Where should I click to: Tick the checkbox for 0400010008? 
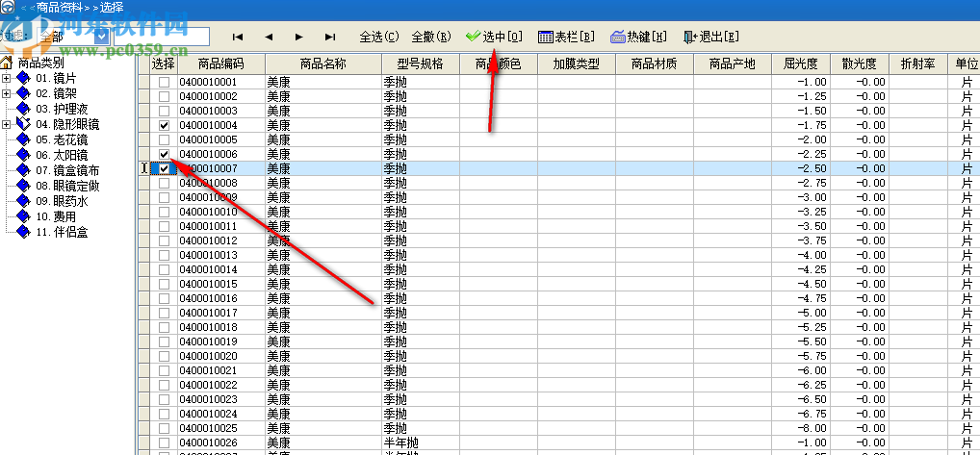point(164,183)
